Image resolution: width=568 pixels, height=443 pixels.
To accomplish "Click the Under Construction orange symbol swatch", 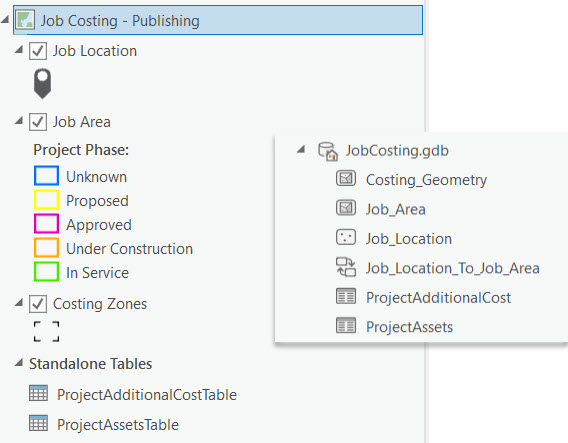I will pyautogui.click(x=46, y=247).
